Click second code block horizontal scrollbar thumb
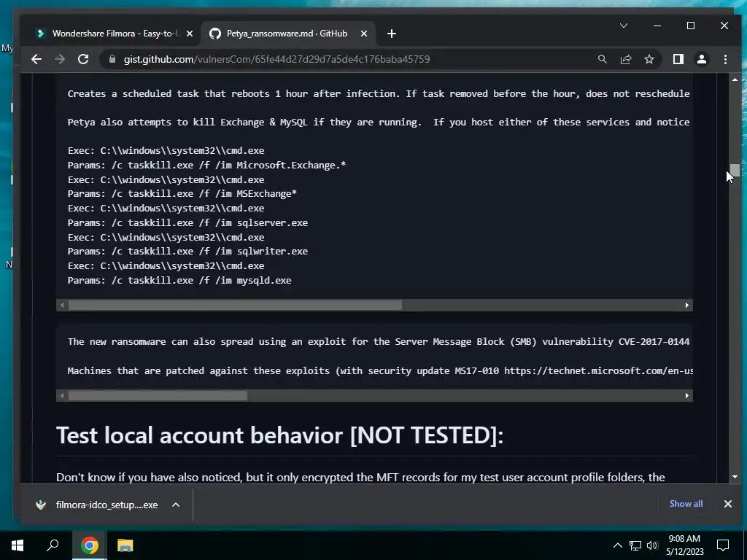 coord(158,396)
